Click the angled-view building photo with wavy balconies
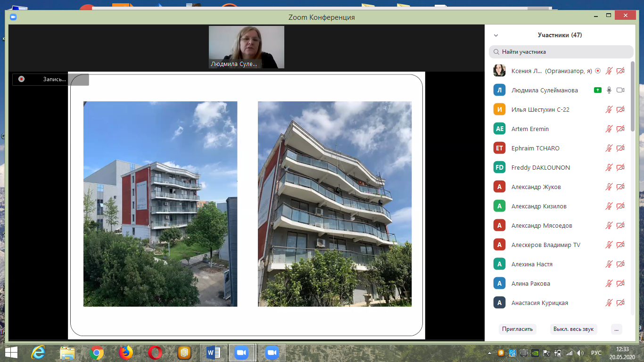Viewport: 644px width, 362px height. click(335, 204)
